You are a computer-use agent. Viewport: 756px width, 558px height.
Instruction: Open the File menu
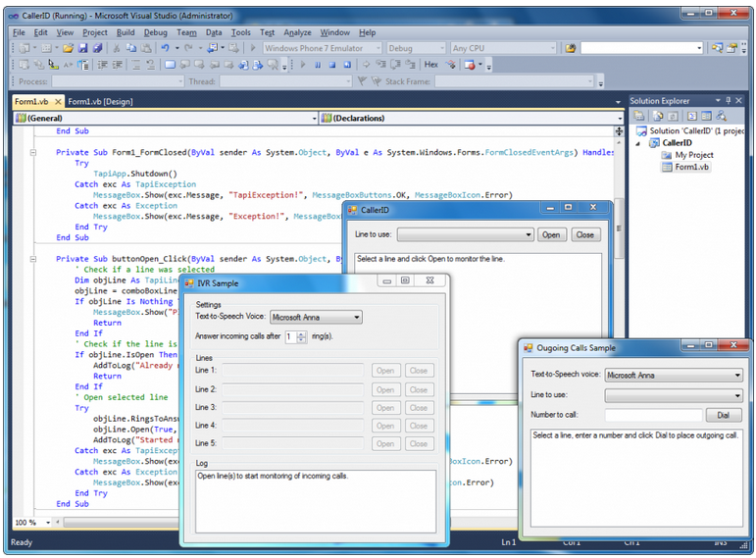pos(19,32)
